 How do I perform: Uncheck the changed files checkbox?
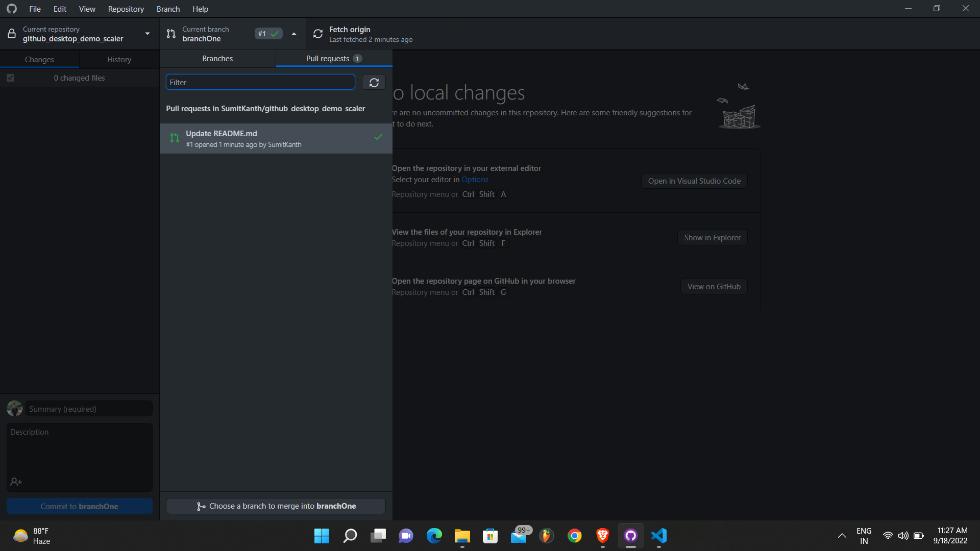10,78
